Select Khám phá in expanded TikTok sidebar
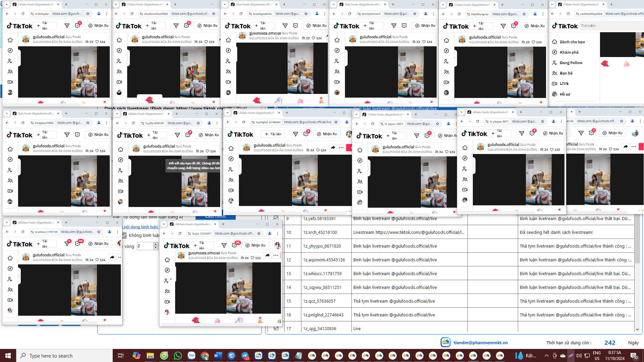The height and width of the screenshot is (362, 644). (x=569, y=52)
